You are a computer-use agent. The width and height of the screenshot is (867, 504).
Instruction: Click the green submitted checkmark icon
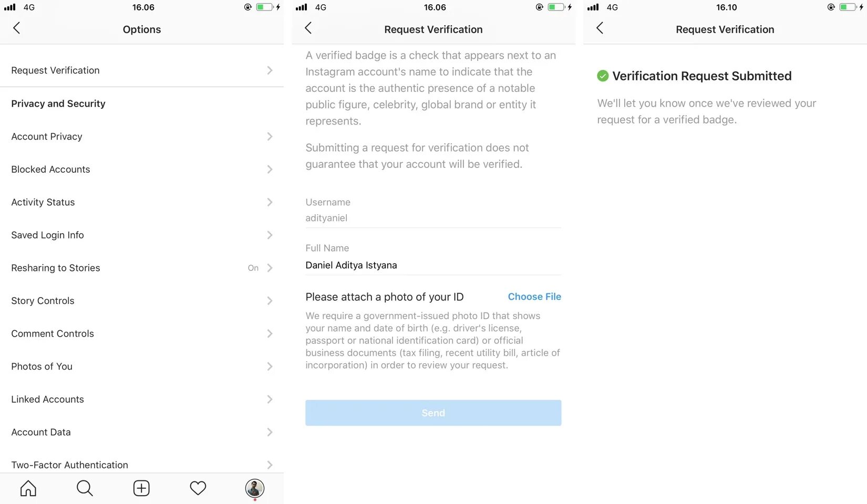click(x=603, y=76)
